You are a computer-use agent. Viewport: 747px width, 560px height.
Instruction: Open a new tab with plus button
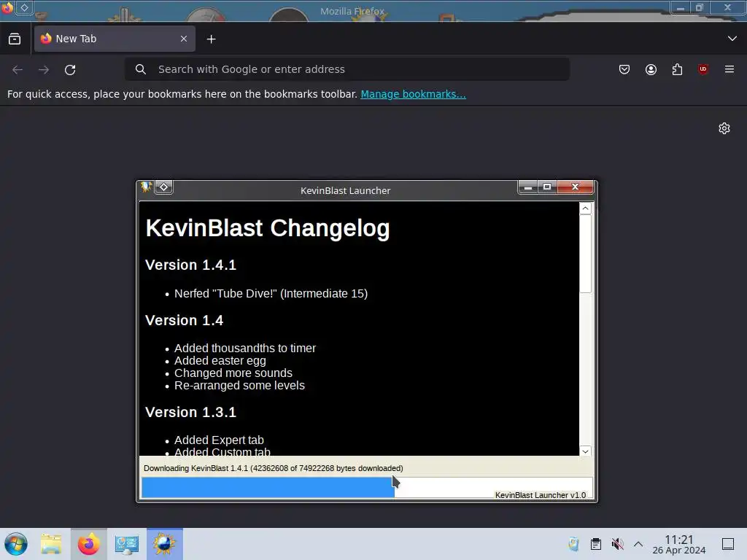[x=211, y=39]
